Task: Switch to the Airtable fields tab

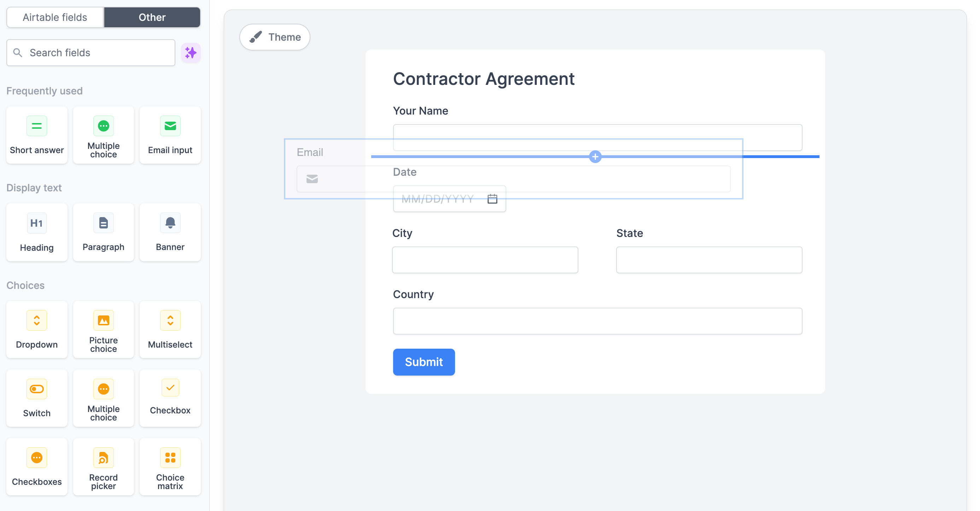Action: pos(54,17)
